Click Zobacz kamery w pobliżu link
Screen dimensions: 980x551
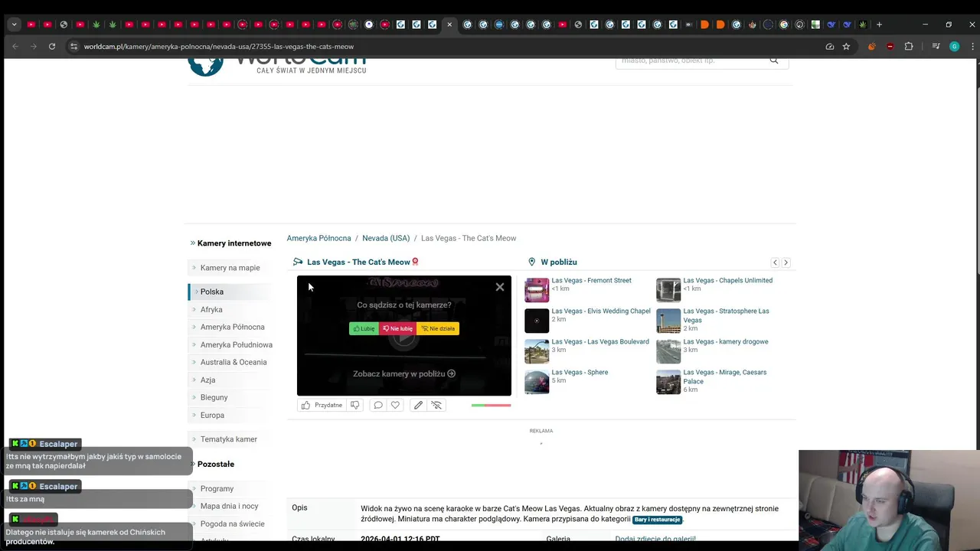404,374
